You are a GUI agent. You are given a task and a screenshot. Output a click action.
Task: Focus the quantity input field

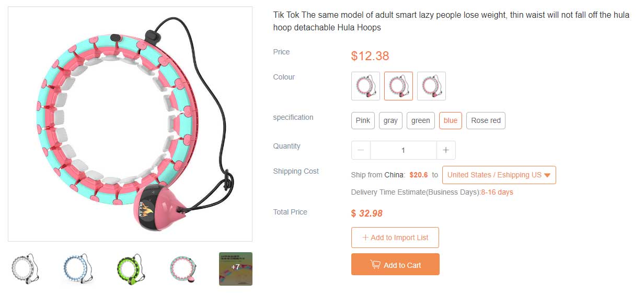(x=403, y=150)
